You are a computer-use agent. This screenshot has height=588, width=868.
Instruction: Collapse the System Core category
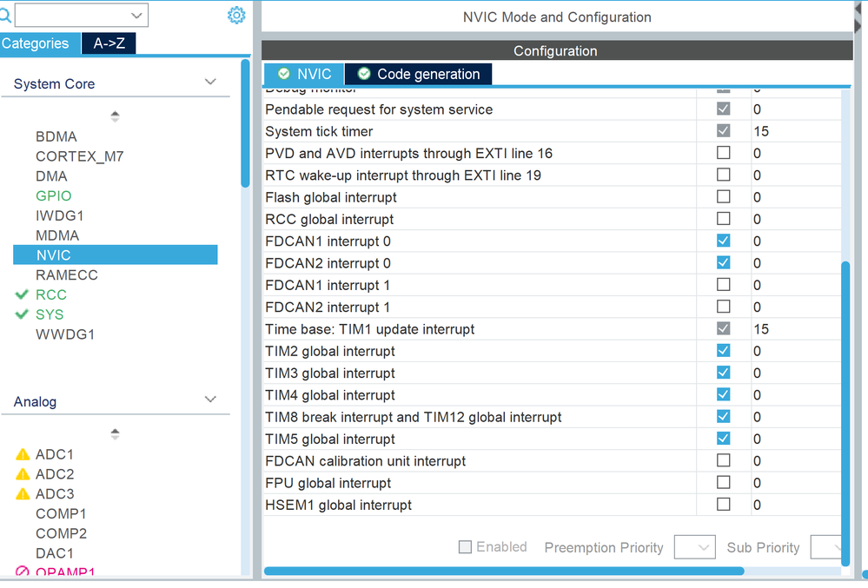[x=210, y=83]
